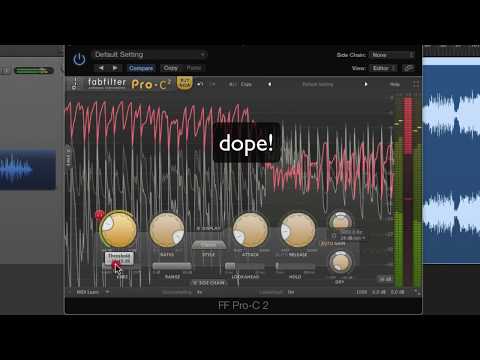Click the FabFilter logo
The width and height of the screenshot is (480, 360).
(107, 83)
